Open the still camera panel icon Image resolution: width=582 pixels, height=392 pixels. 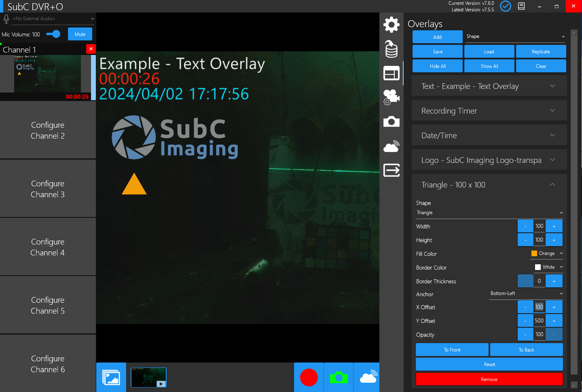pyautogui.click(x=391, y=122)
